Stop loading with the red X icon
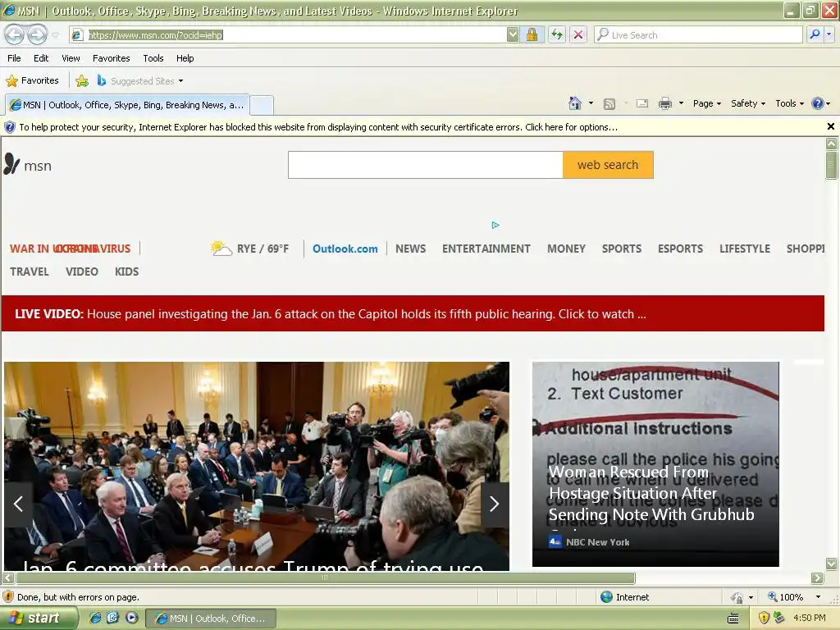The height and width of the screenshot is (630, 840). pos(578,34)
